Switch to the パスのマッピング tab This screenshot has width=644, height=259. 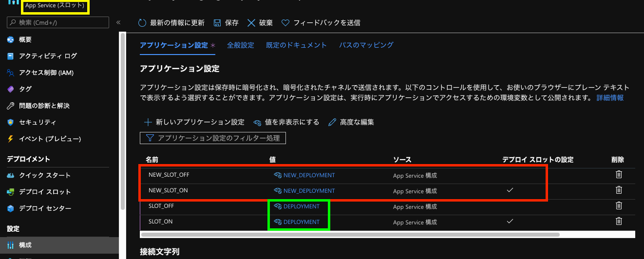pyautogui.click(x=366, y=45)
